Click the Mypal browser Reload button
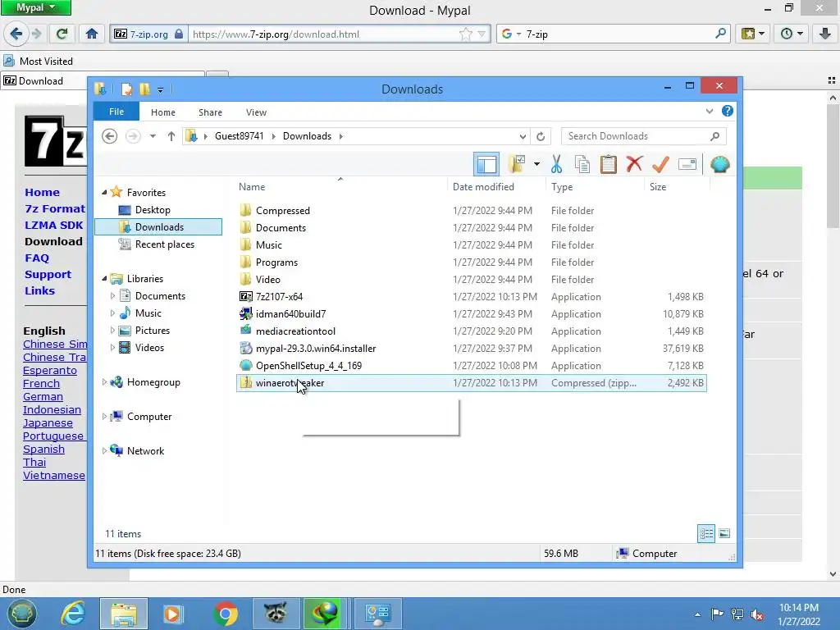The image size is (840, 630). (x=62, y=34)
